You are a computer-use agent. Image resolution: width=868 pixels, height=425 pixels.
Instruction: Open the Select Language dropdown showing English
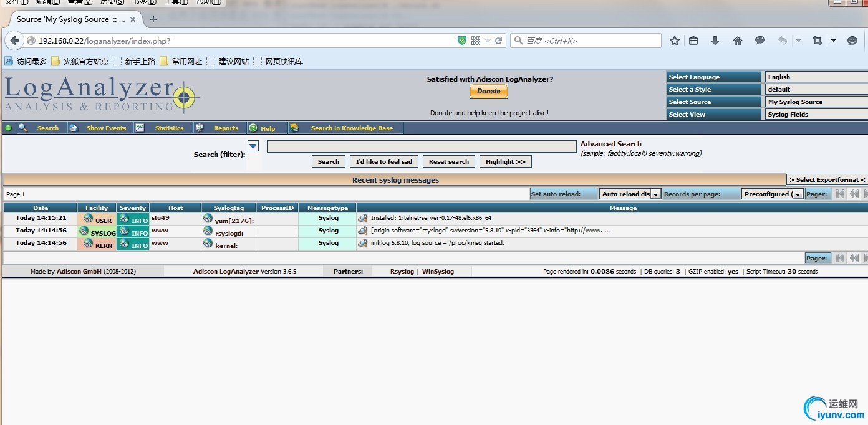click(816, 77)
